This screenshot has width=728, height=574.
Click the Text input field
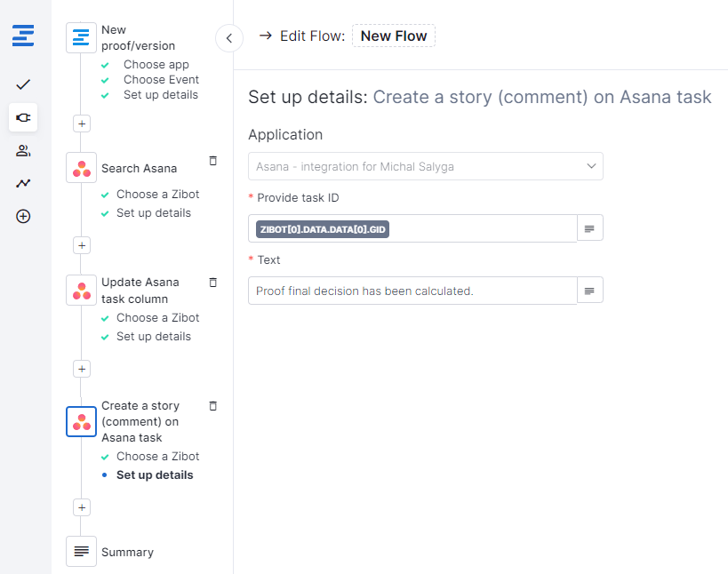click(412, 291)
